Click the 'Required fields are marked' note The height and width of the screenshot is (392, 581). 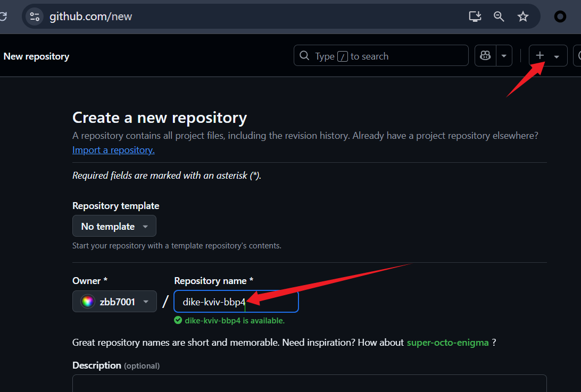[167, 175]
